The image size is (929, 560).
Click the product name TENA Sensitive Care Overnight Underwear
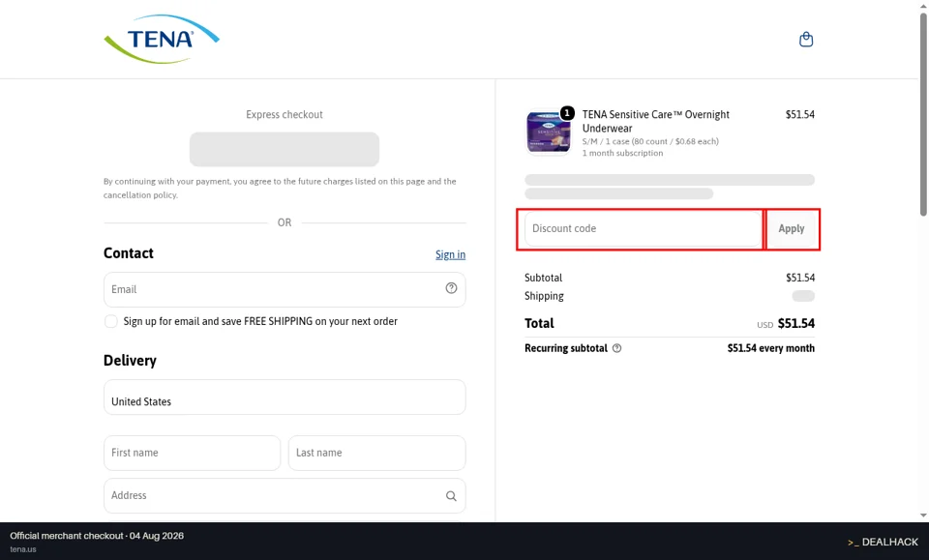[x=656, y=121]
